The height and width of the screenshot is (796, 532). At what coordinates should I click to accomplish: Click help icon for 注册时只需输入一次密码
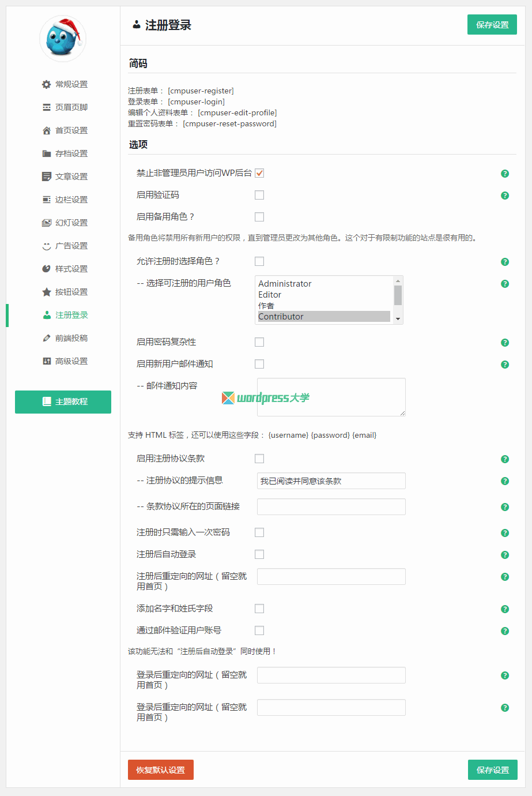(505, 533)
